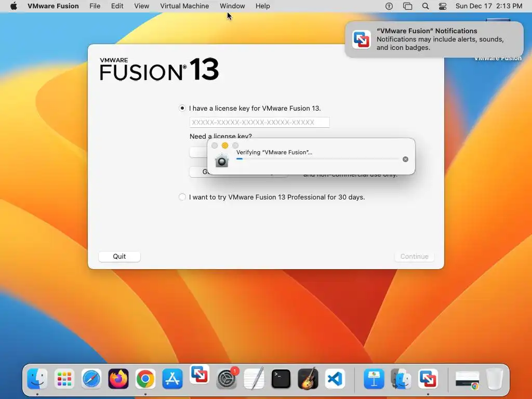The width and height of the screenshot is (532, 399).
Task: Open Migration Assistant icon next to Keynote
Action: point(401,379)
